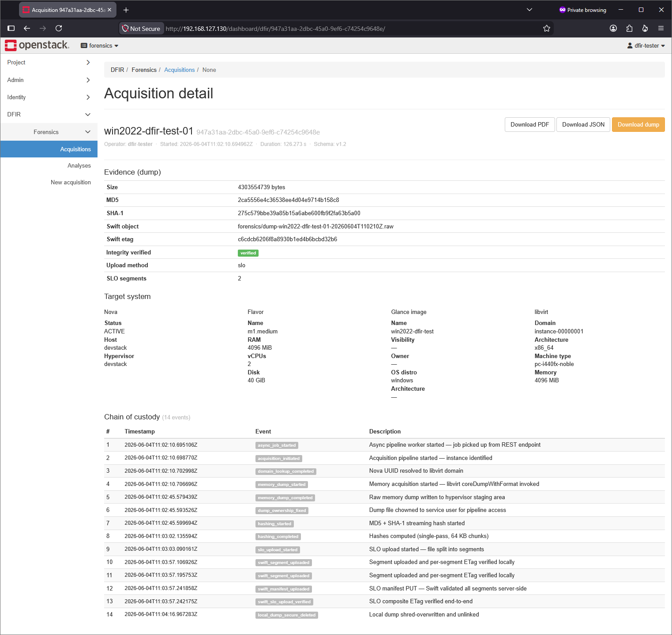Open New acquisition in the sidebar

click(x=71, y=182)
